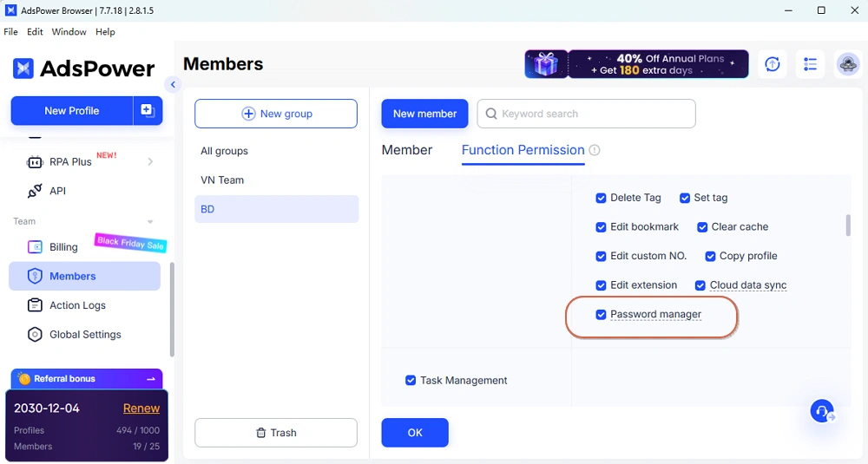Uncheck the Password manager checkbox

coord(601,315)
